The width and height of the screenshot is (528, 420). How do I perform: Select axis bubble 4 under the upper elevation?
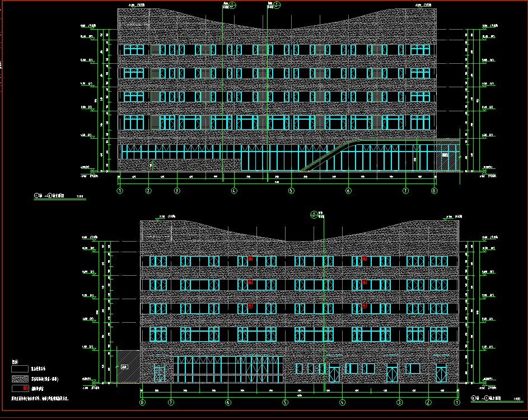click(234, 191)
